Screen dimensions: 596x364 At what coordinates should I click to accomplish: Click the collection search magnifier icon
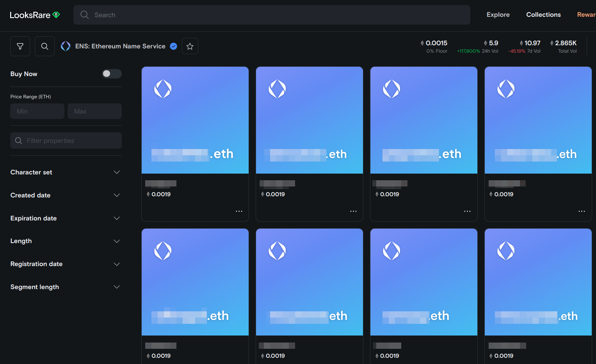tap(44, 46)
